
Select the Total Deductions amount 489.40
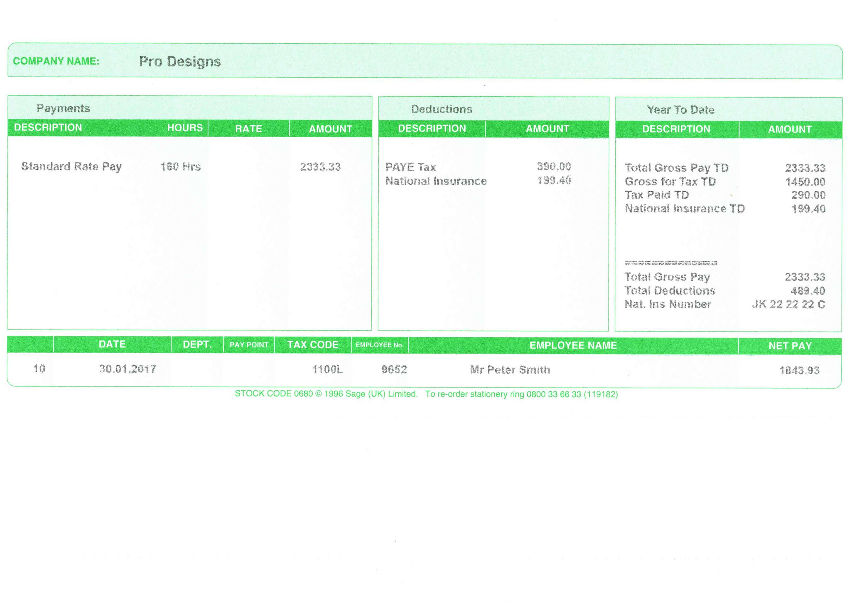[808, 291]
